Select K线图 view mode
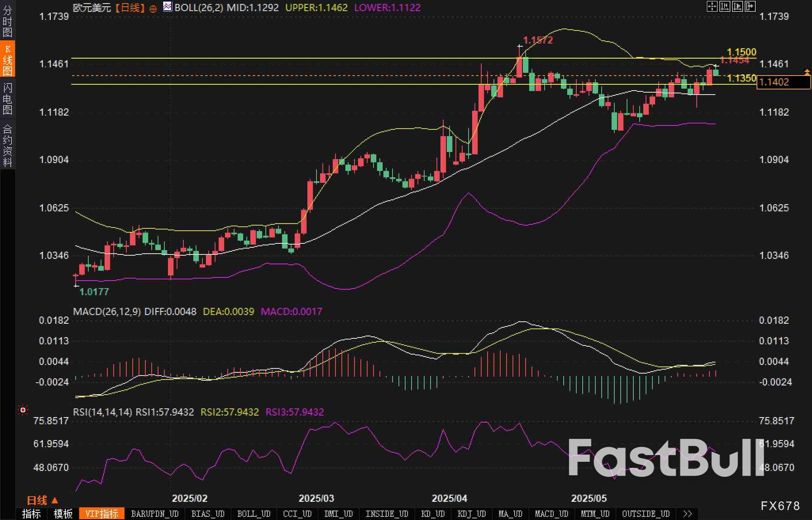Screen dimensions: 812x520 click(x=7, y=59)
